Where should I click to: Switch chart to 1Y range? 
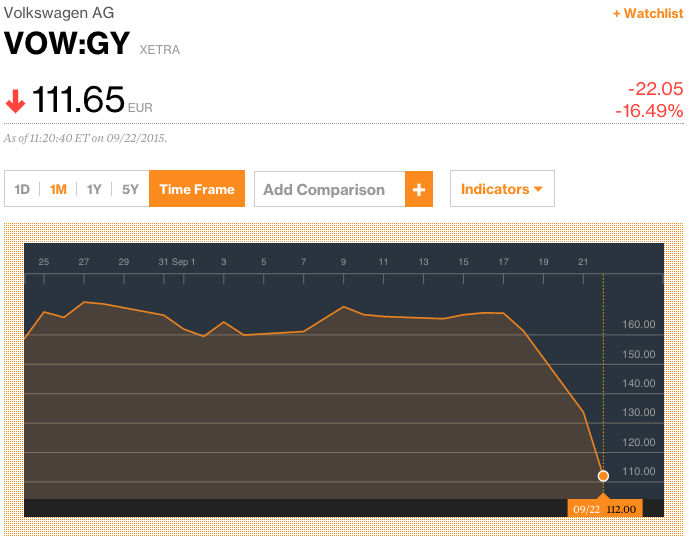coord(94,189)
